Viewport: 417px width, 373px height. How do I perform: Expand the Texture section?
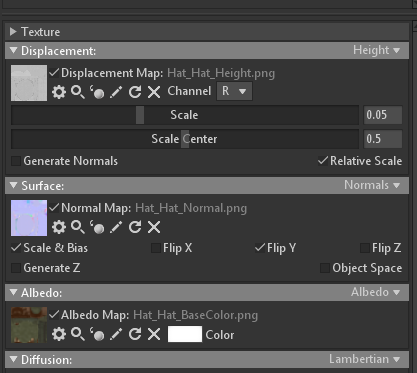coord(13,32)
